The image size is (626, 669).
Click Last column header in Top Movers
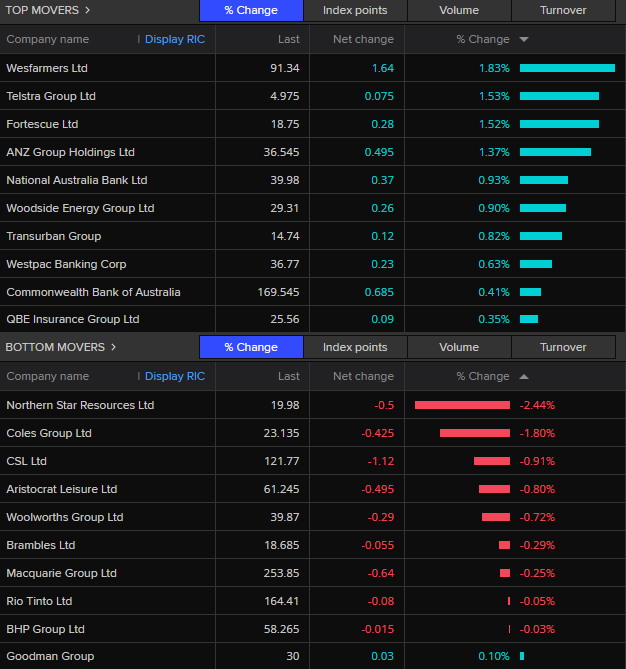point(289,39)
